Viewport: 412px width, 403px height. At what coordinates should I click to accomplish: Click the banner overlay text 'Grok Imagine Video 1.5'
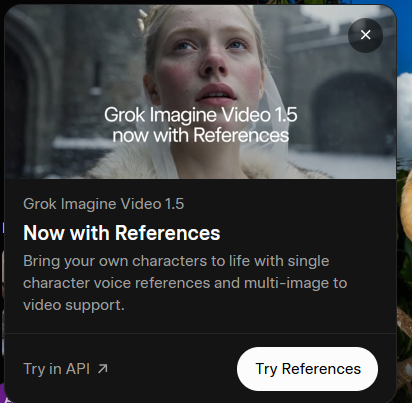(201, 115)
